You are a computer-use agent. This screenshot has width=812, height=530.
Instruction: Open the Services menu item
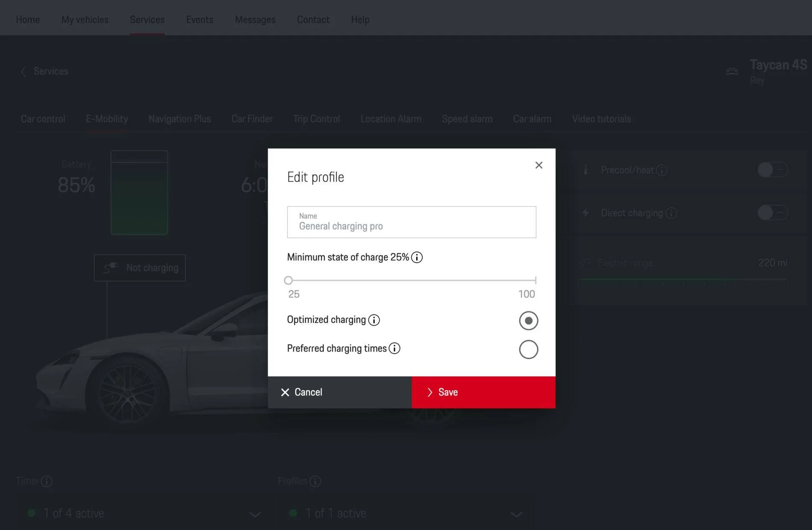(x=147, y=20)
